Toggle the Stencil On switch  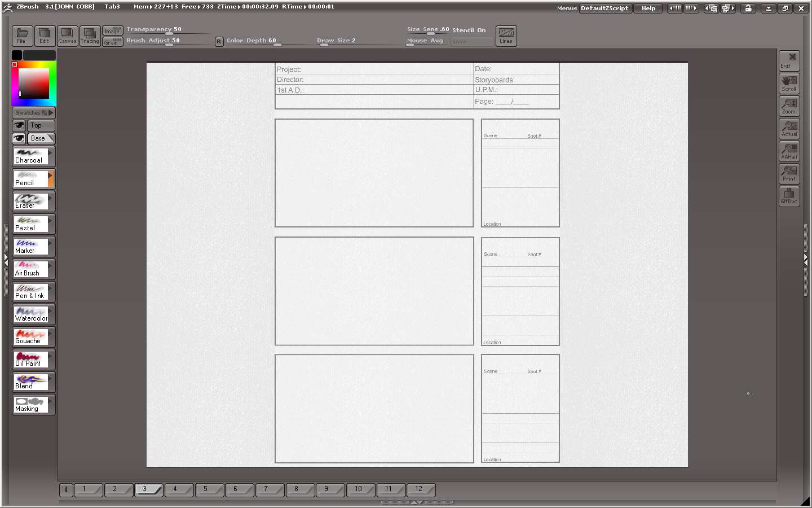469,30
